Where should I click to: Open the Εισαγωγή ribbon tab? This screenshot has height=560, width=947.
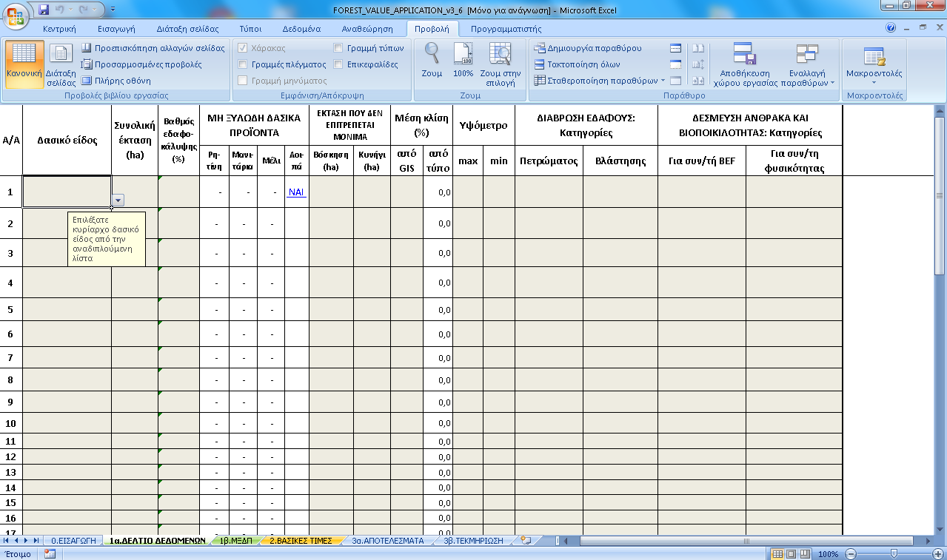coord(116,29)
